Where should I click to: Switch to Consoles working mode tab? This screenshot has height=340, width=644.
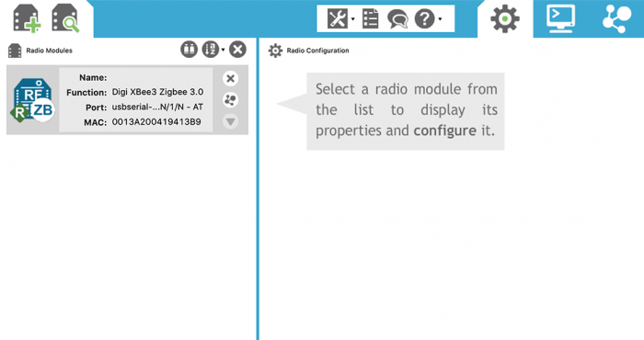pos(560,19)
